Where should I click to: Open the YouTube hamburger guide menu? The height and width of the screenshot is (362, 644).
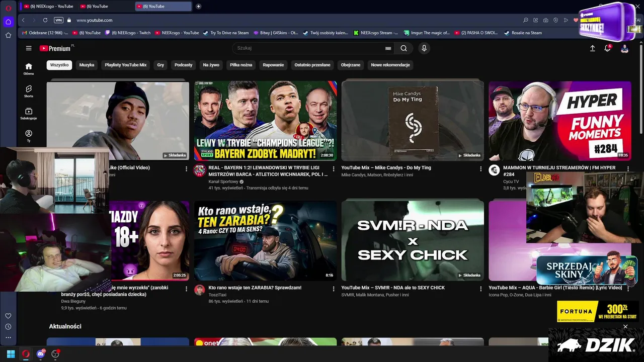[29, 48]
